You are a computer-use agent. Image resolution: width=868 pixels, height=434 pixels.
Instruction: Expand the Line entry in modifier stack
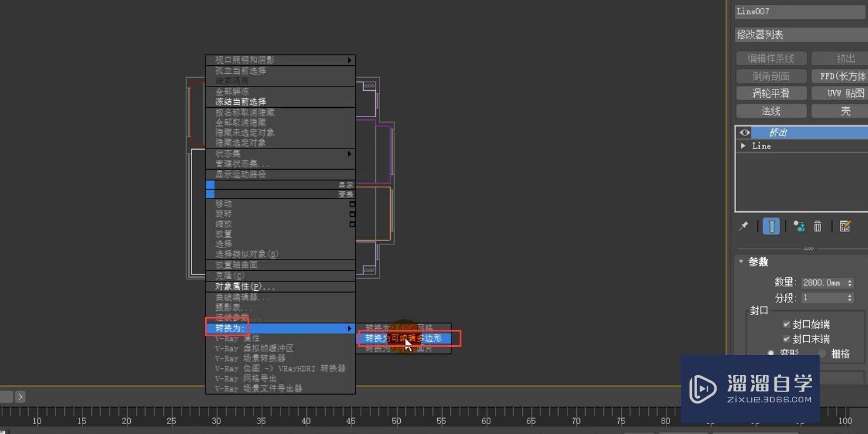(x=743, y=145)
